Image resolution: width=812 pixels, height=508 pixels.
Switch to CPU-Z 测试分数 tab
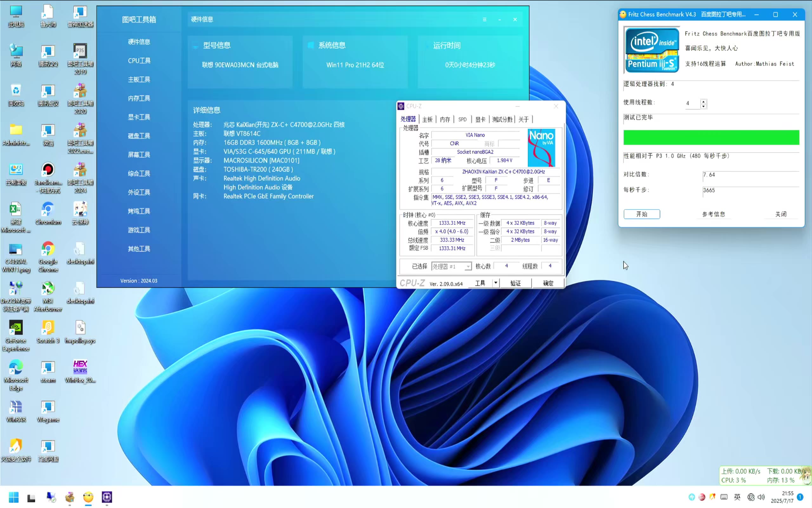tap(502, 119)
